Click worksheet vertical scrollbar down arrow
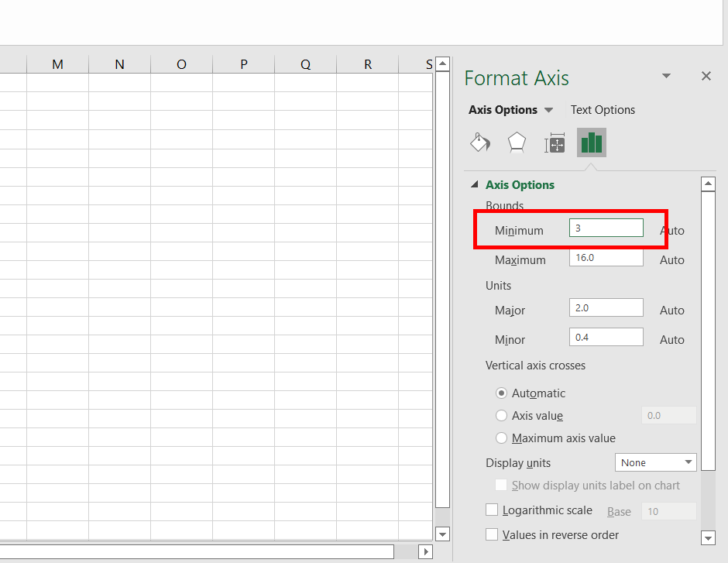The image size is (728, 563). [x=443, y=534]
